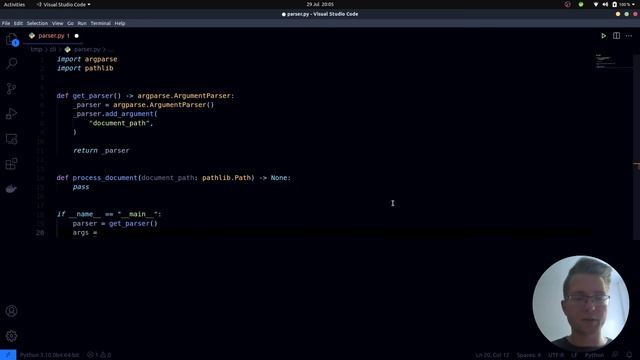
Task: Click the "document_path" string literal
Action: click(x=119, y=123)
